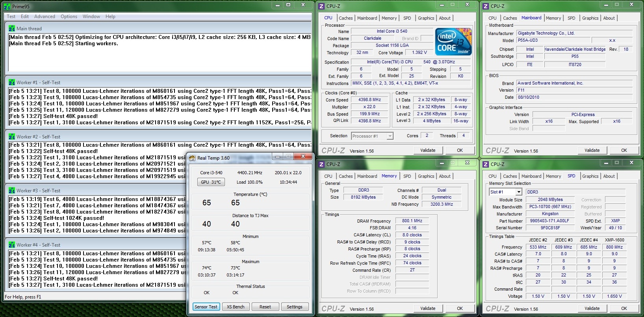The width and height of the screenshot is (644, 317).
Task: Click Validate in the CPU tab window
Action: (428, 150)
